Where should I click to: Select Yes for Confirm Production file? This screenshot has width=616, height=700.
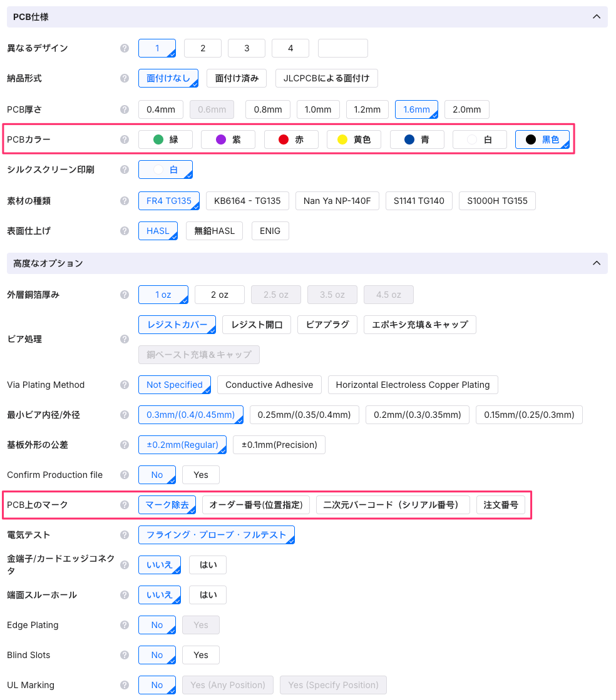[200, 475]
